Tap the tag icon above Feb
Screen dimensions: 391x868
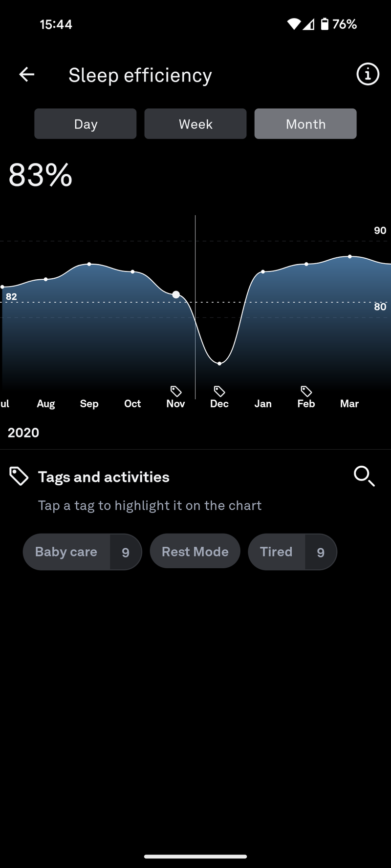click(306, 391)
